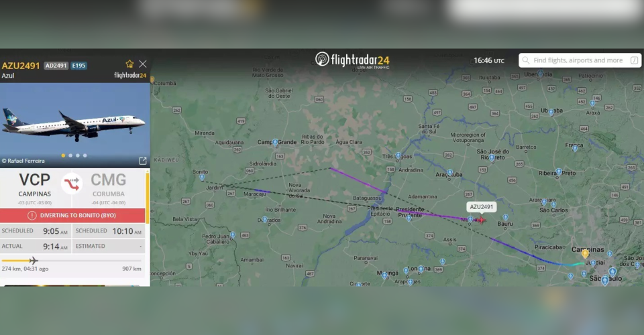Screen dimensions: 644x335
Task: Click the search magnifier icon
Action: (x=526, y=60)
